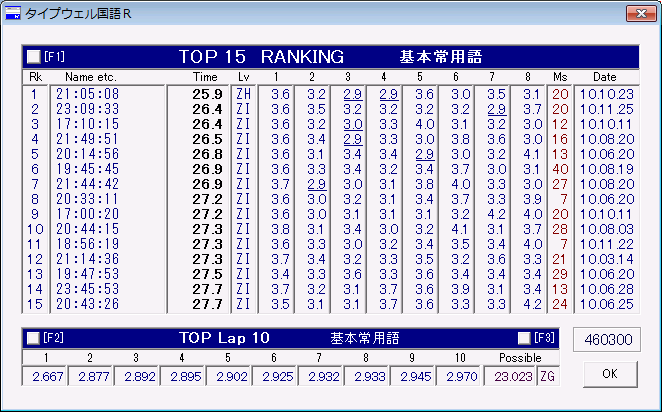
Task: Select the Time column header
Action: pos(205,77)
